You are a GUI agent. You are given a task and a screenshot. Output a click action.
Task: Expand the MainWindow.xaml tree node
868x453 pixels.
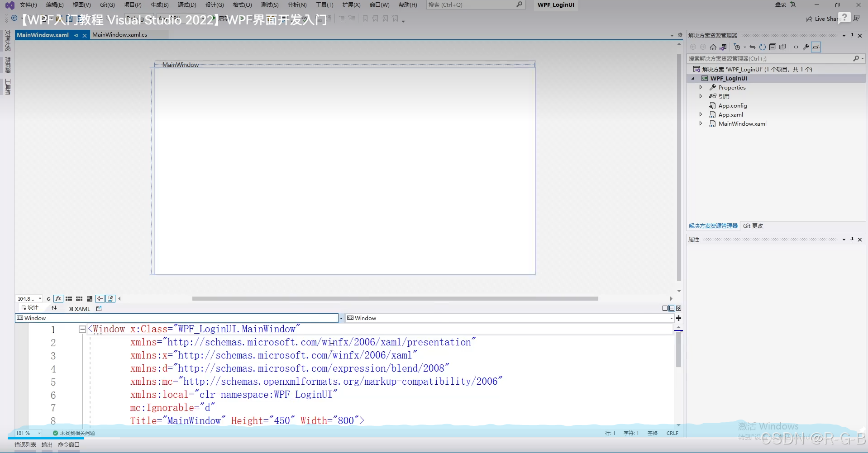pos(701,123)
